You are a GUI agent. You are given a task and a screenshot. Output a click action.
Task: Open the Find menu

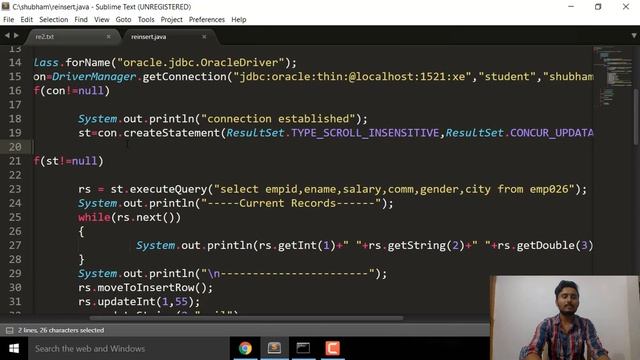[81, 20]
